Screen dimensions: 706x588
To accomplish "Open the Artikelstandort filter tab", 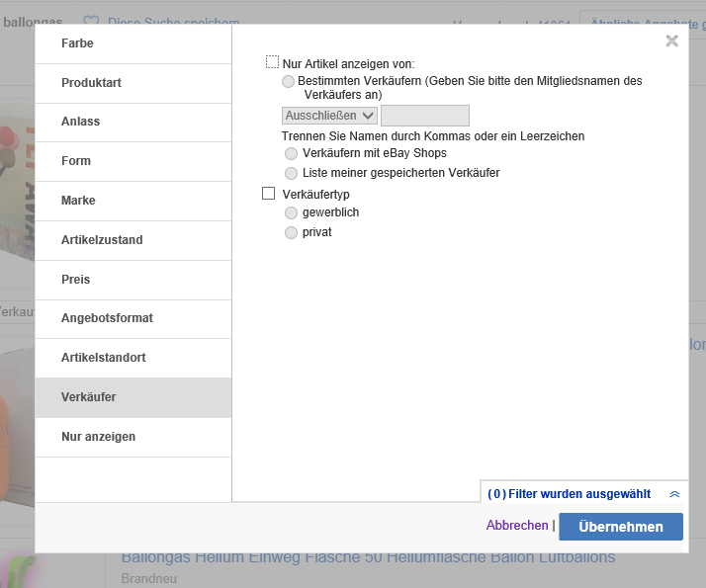I will [133, 358].
